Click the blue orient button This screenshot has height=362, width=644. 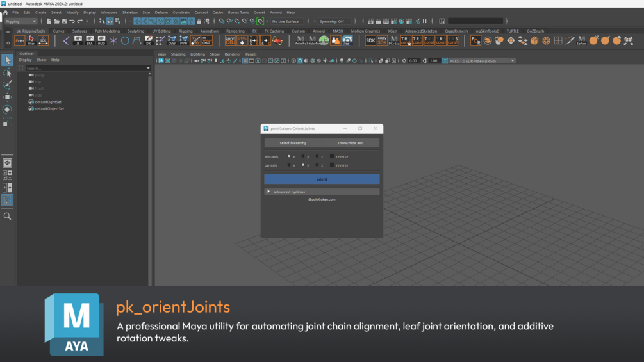click(x=322, y=179)
